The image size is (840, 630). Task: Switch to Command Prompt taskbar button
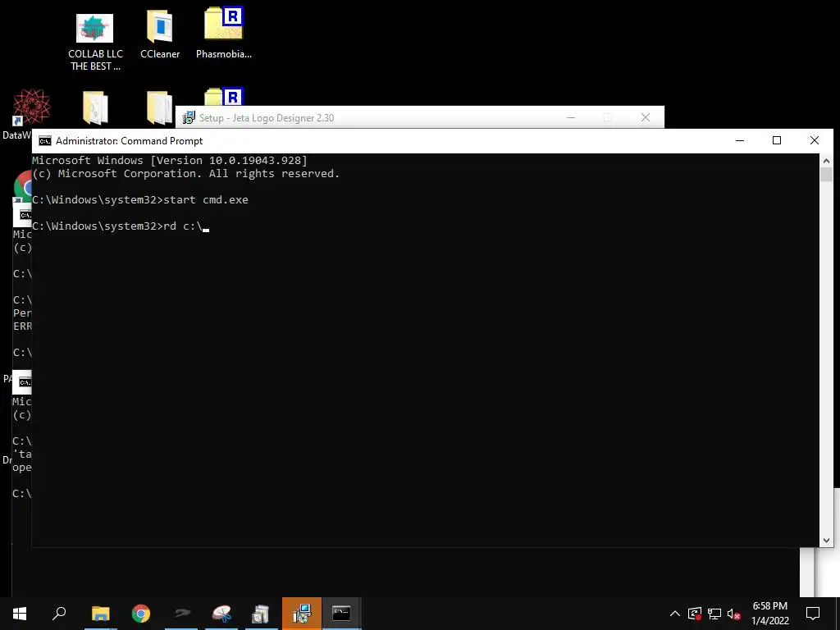[341, 614]
